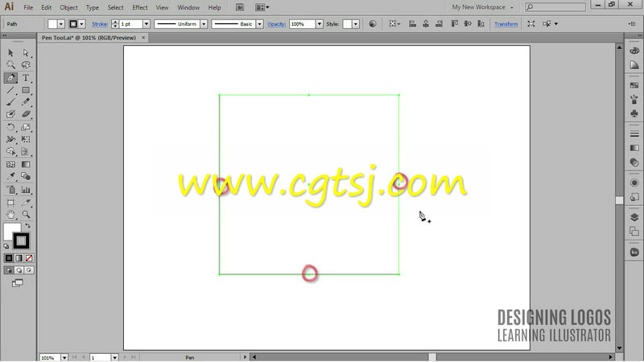Viewport: 644px width, 362px height.
Task: Swap fill and stroke colors
Action: pyautogui.click(x=27, y=226)
